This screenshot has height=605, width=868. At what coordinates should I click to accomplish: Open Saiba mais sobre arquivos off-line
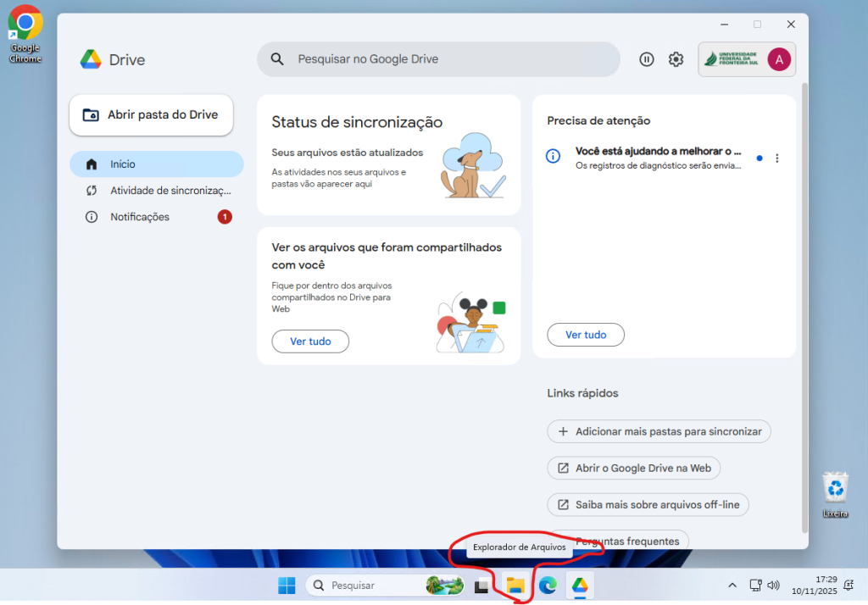(648, 505)
